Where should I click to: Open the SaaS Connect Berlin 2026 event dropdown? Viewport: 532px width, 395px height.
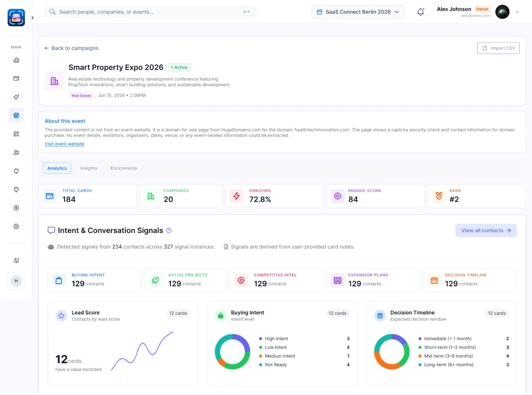[358, 12]
